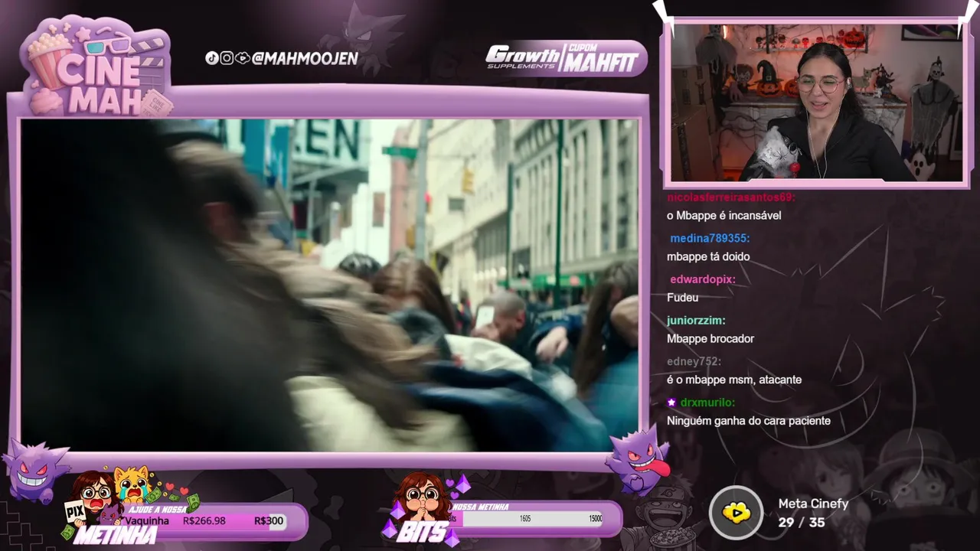980x551 pixels.
Task: Open medina789355's chat profile
Action: (x=710, y=238)
